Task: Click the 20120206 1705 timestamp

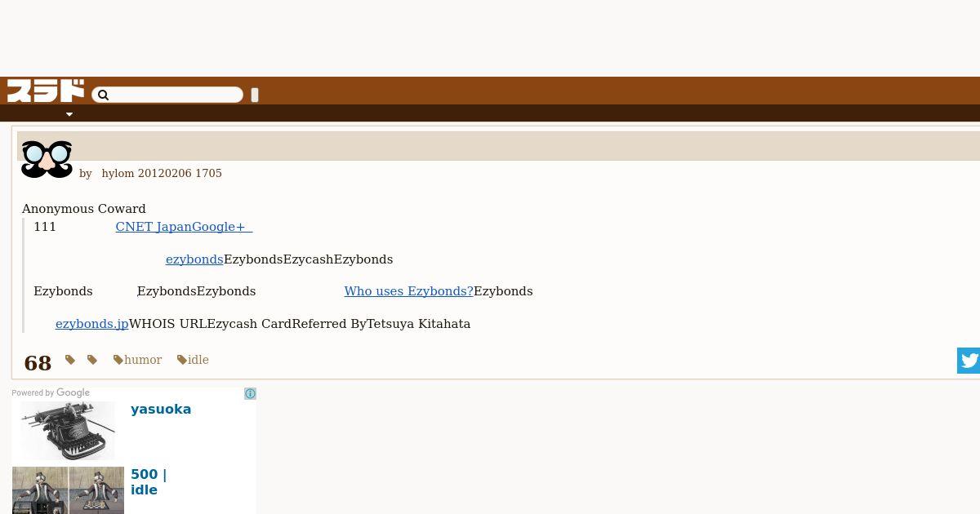Action: pos(180,174)
